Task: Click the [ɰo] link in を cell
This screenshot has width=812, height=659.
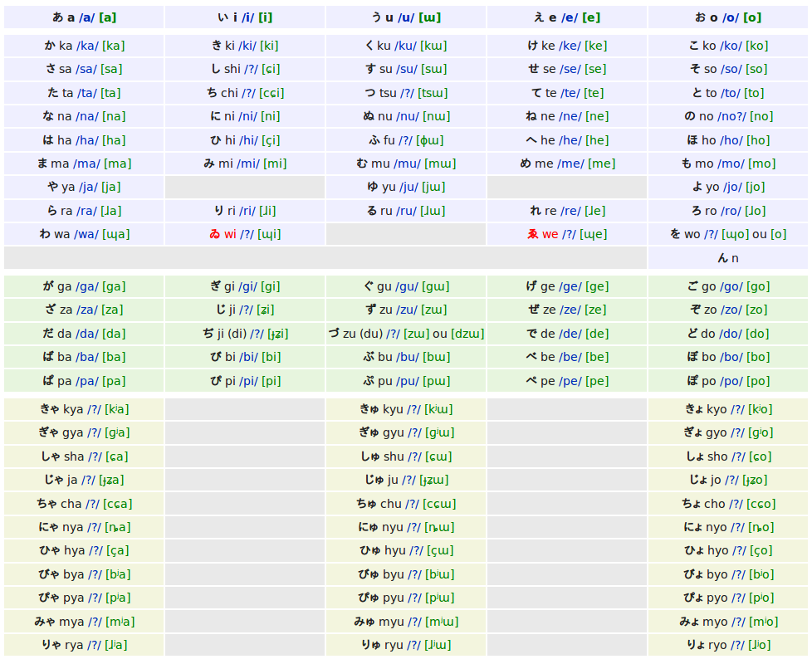Action: 736,235
